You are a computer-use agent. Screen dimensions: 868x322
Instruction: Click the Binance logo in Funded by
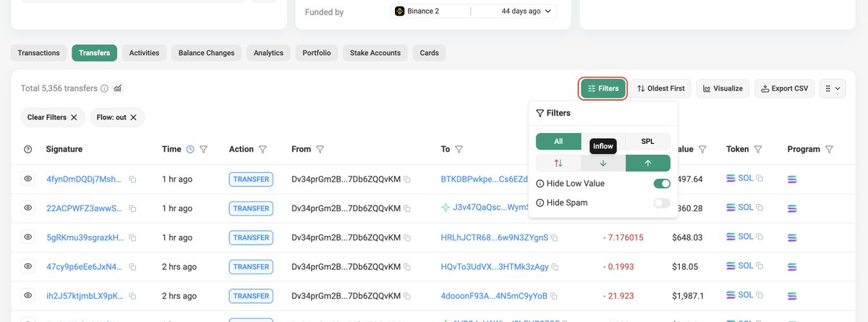coord(399,12)
